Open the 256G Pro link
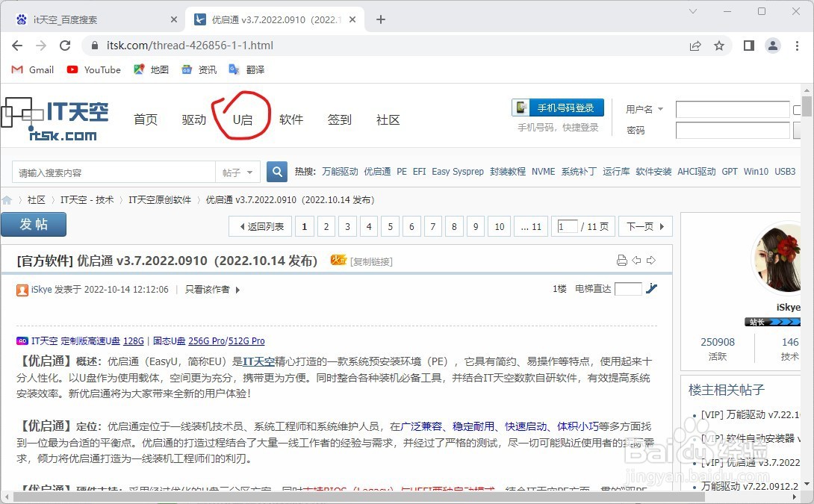814x504 pixels. (207, 341)
